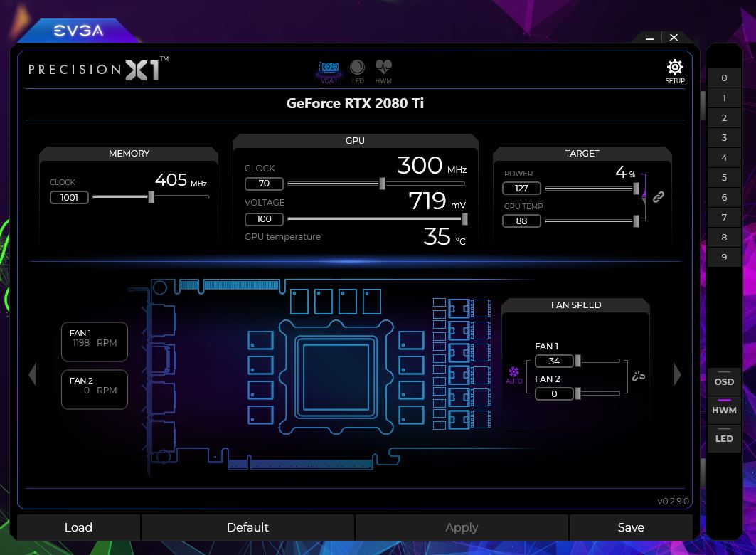The width and height of the screenshot is (756, 555).
Task: Enable AUTO fan control
Action: 514,375
